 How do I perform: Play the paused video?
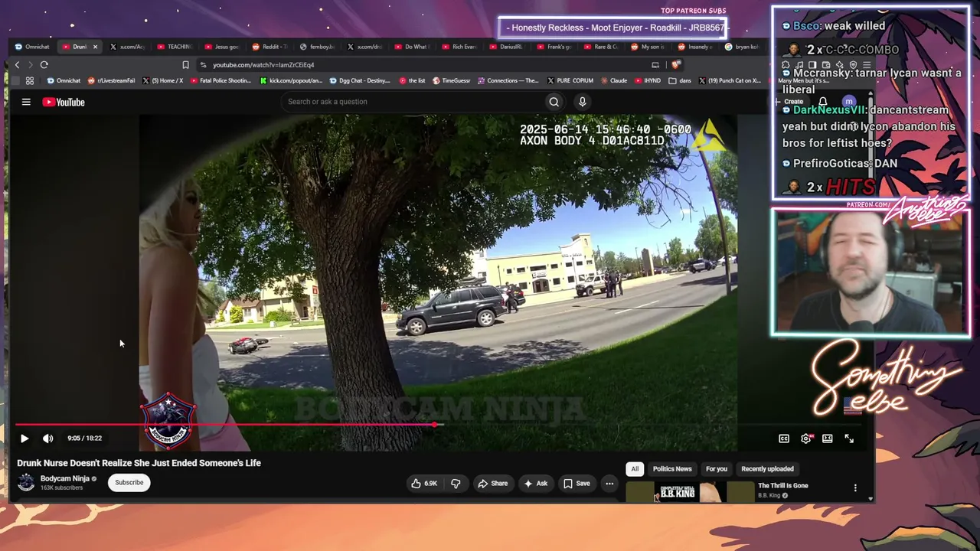pos(24,439)
